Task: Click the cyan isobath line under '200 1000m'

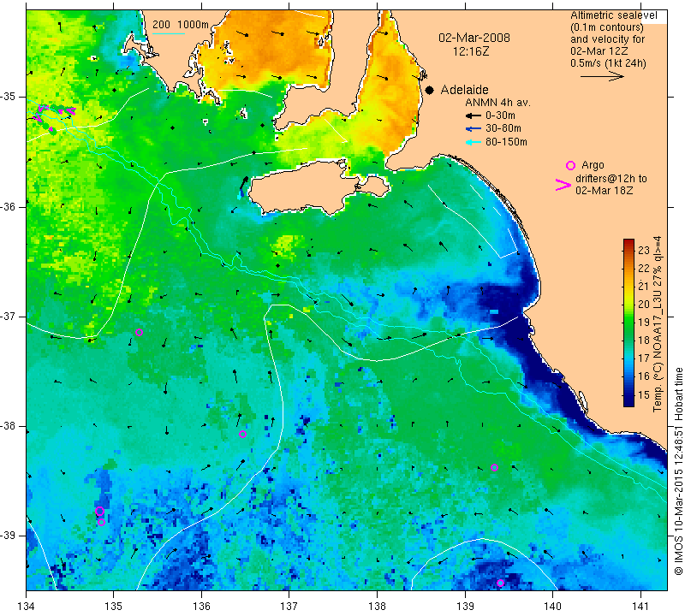Action: tap(169, 33)
